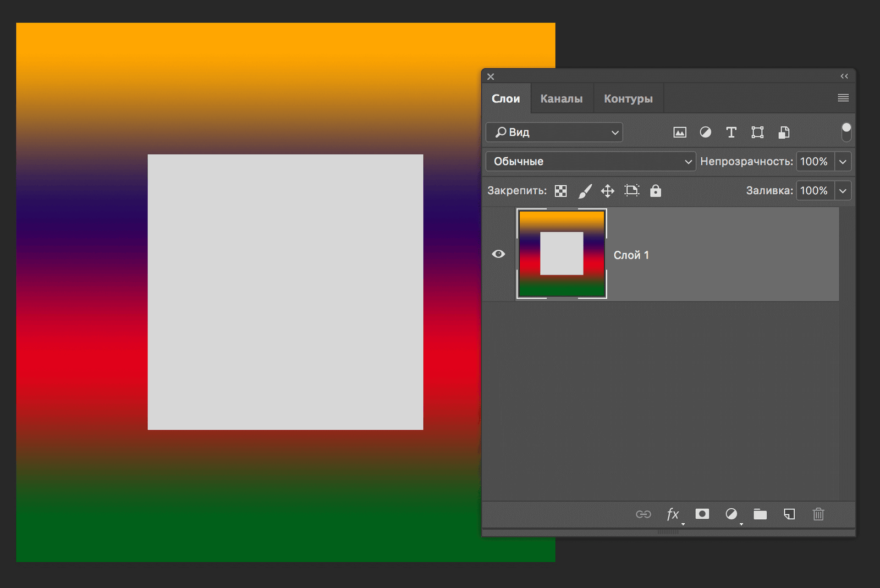Select the Shape layers filter icon
Image resolution: width=880 pixels, height=588 pixels.
pos(757,132)
